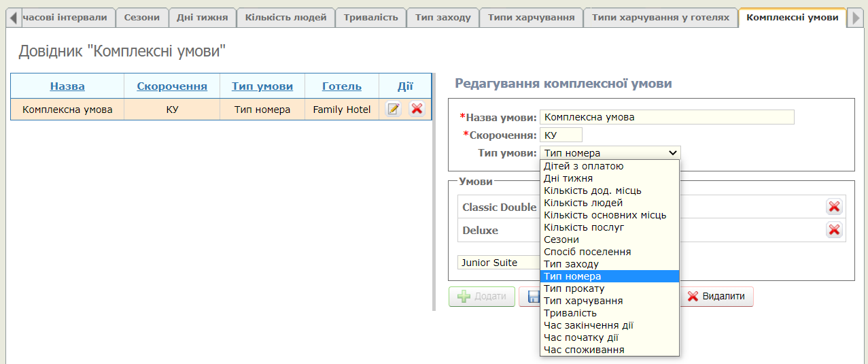Sort table by Назва column
Screen dimensions: 868x364
tap(67, 86)
